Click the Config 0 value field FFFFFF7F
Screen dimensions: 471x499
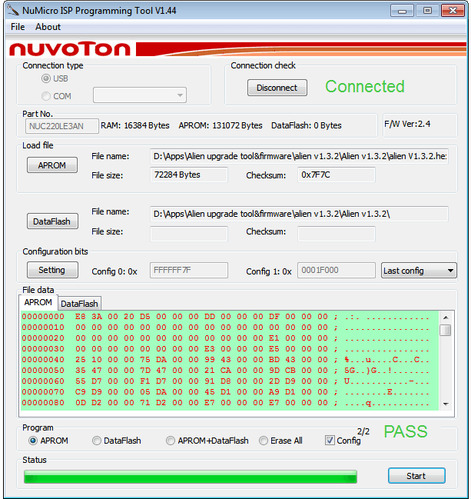pos(189,270)
